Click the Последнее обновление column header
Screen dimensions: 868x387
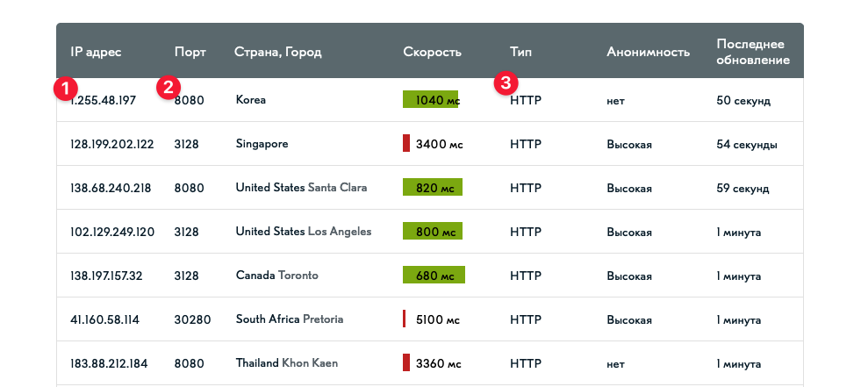tap(753, 52)
